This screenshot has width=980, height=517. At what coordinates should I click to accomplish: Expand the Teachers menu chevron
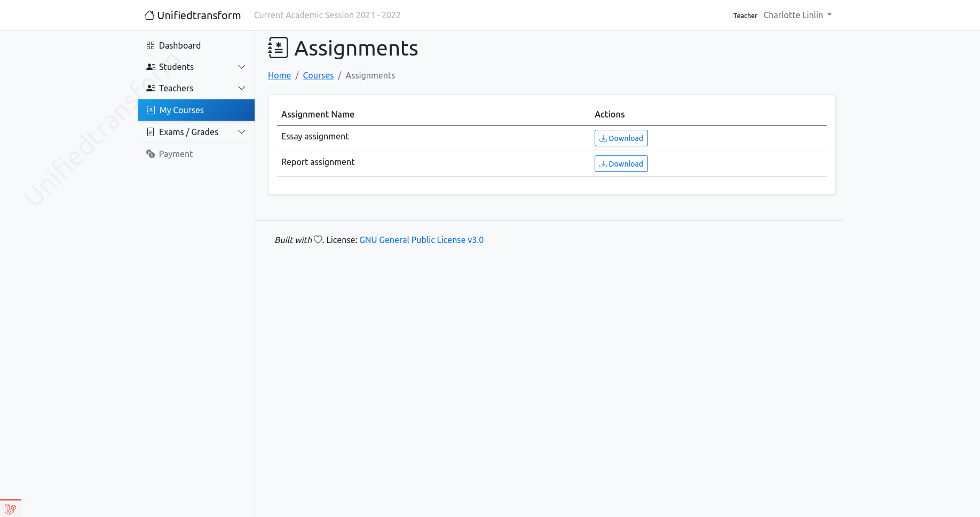[241, 88]
